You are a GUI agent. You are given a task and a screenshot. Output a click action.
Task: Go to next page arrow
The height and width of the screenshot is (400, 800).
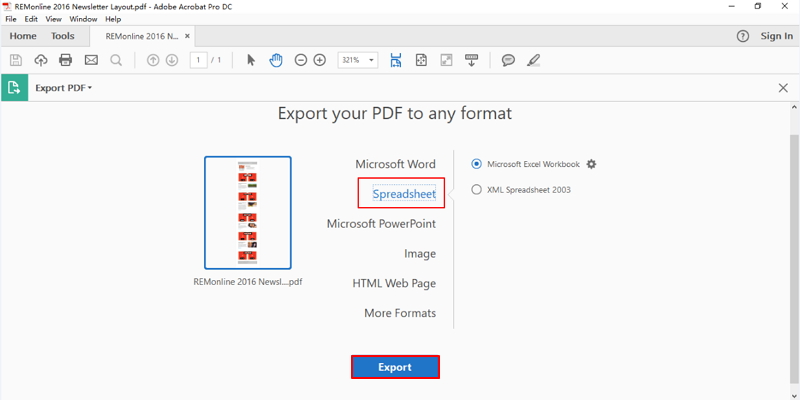click(x=172, y=60)
